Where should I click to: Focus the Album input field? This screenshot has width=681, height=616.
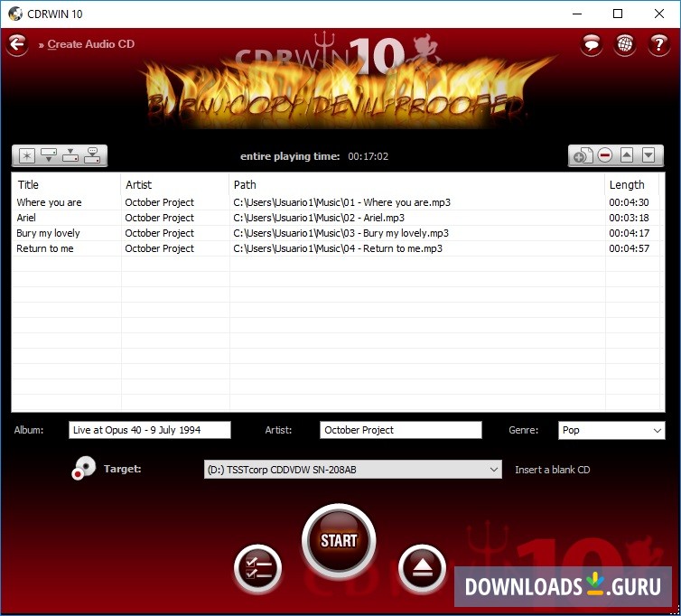pos(150,430)
